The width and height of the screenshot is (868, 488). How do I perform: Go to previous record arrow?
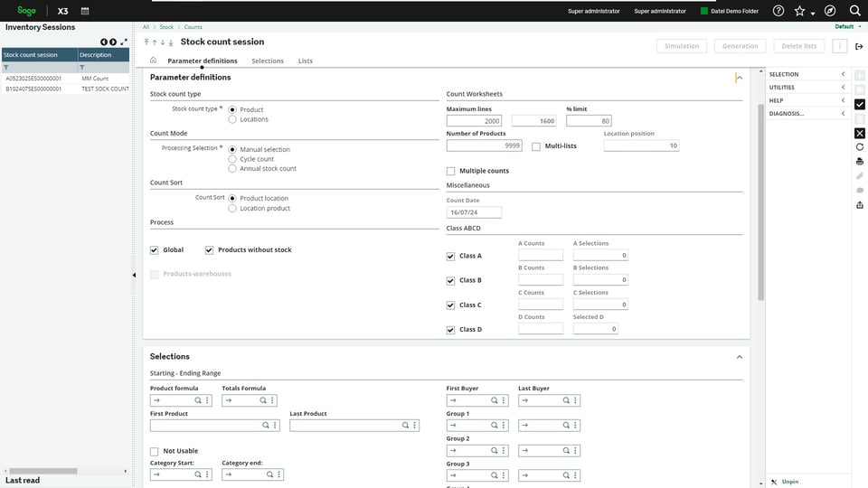pyautogui.click(x=155, y=42)
